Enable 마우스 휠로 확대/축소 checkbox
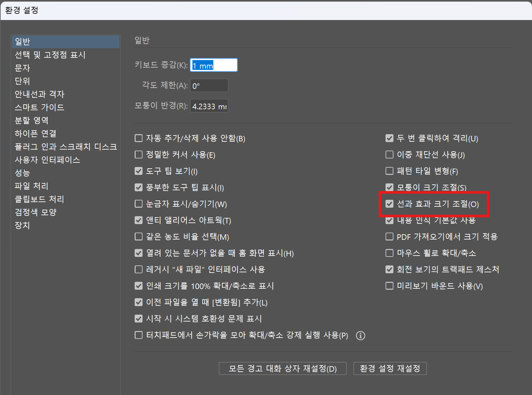 pos(389,253)
